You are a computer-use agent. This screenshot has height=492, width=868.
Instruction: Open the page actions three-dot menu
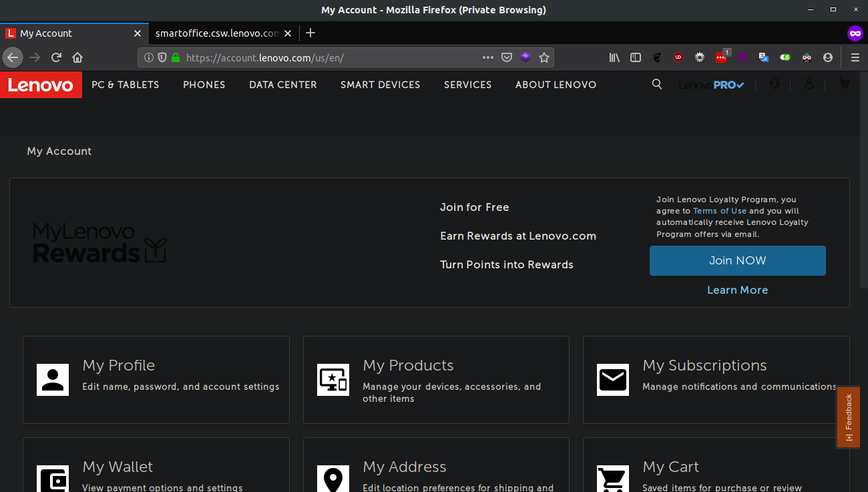[x=488, y=57]
